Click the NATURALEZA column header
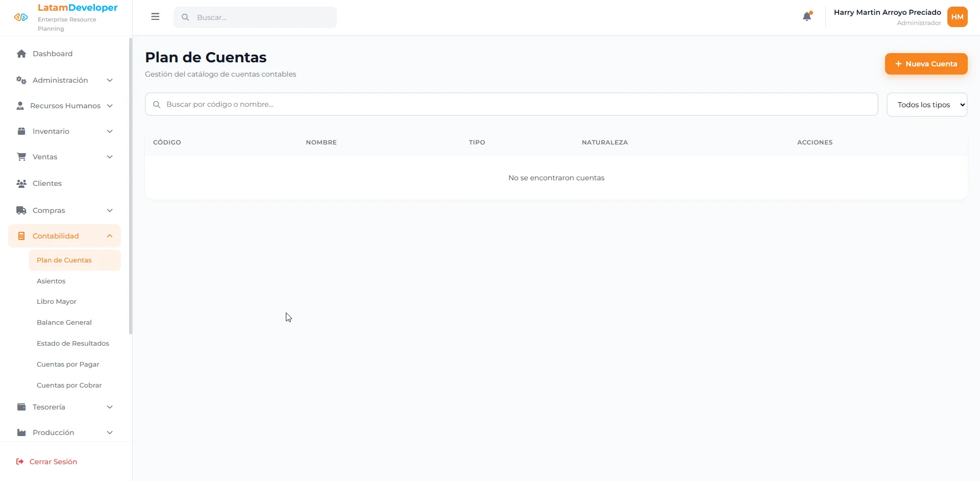Image resolution: width=980 pixels, height=481 pixels. [605, 142]
